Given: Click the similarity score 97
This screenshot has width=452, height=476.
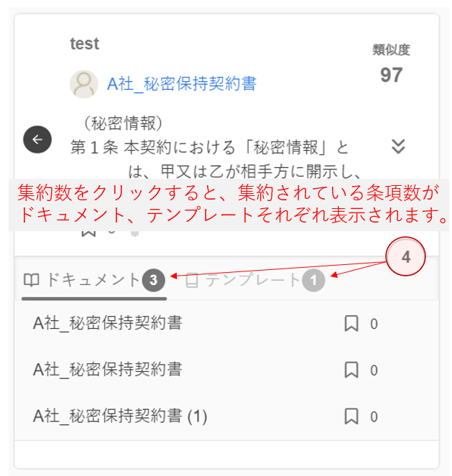Looking at the screenshot, I should click(x=391, y=75).
